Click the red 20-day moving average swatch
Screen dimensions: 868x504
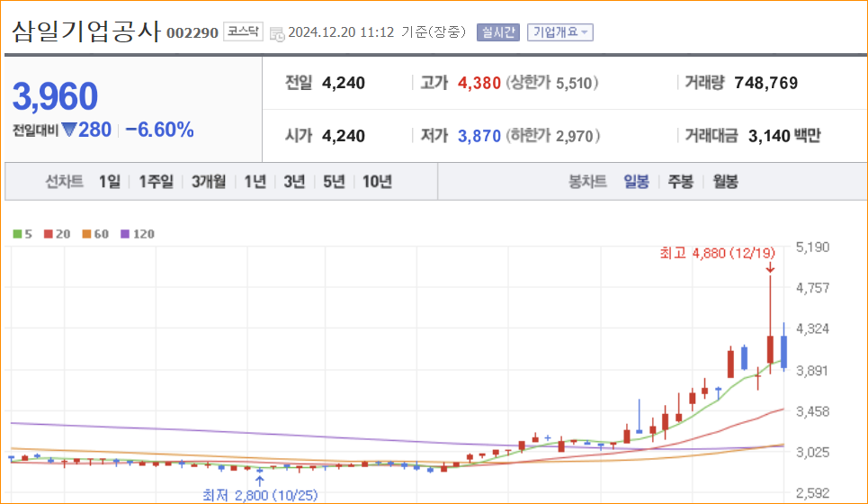click(49, 234)
